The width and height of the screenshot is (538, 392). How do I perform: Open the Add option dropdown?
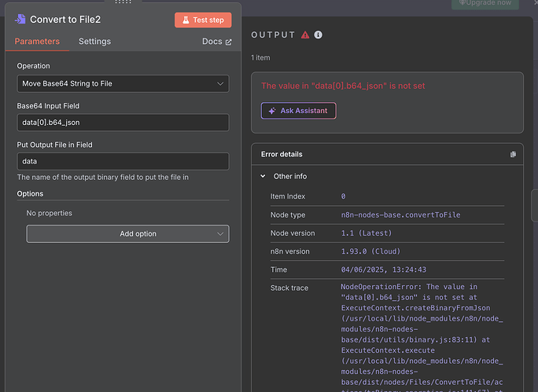pyautogui.click(x=127, y=233)
